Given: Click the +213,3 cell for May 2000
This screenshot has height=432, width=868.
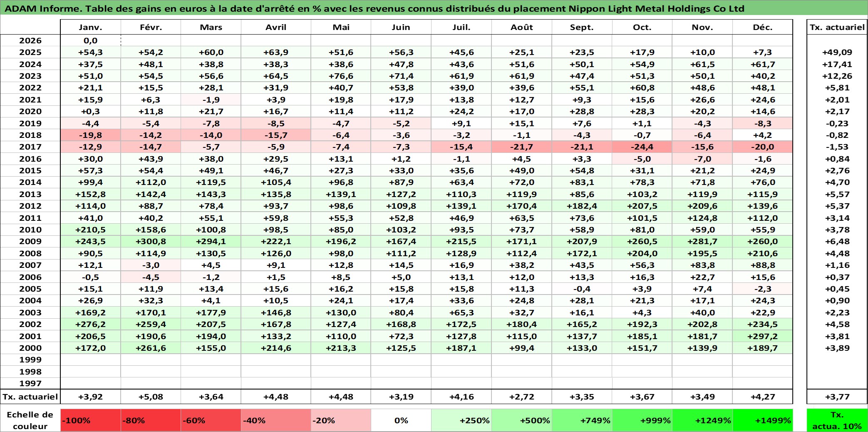Looking at the screenshot, I should click(x=341, y=348).
